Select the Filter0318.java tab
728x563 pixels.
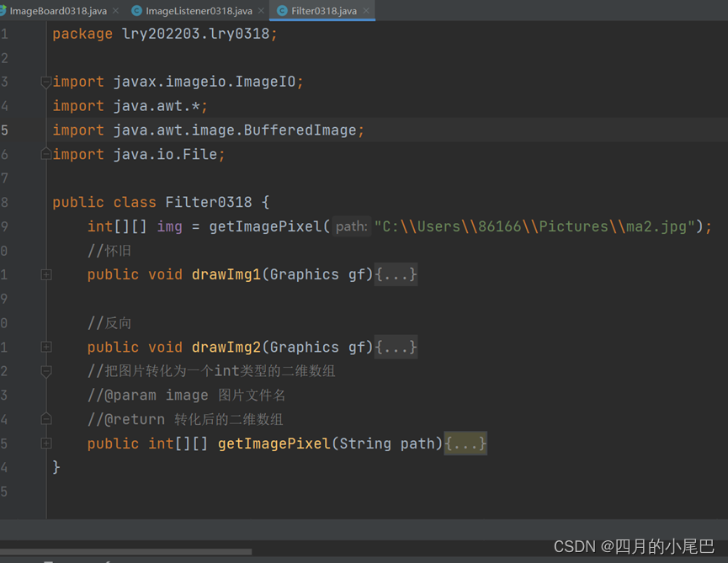(x=324, y=11)
